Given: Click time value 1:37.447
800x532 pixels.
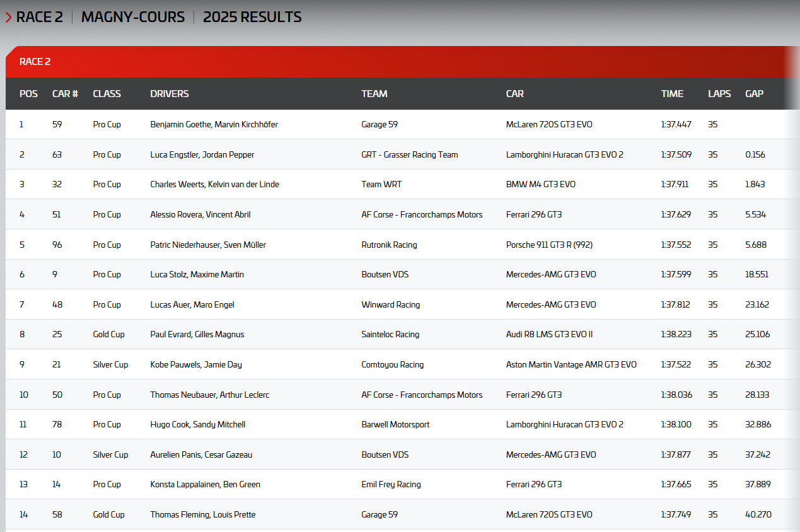Looking at the screenshot, I should click(676, 125).
